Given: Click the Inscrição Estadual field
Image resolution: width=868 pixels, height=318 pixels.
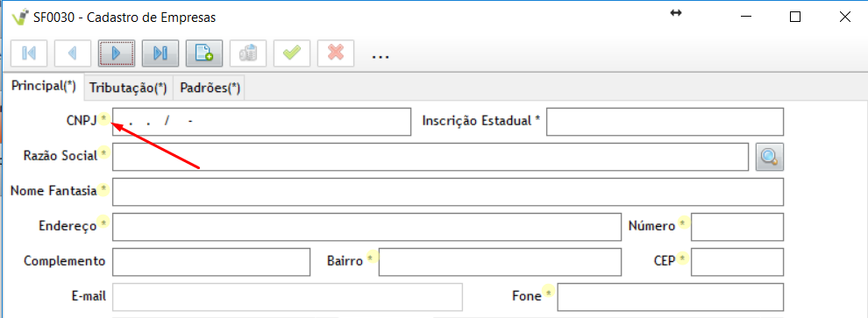Looking at the screenshot, I should (665, 122).
